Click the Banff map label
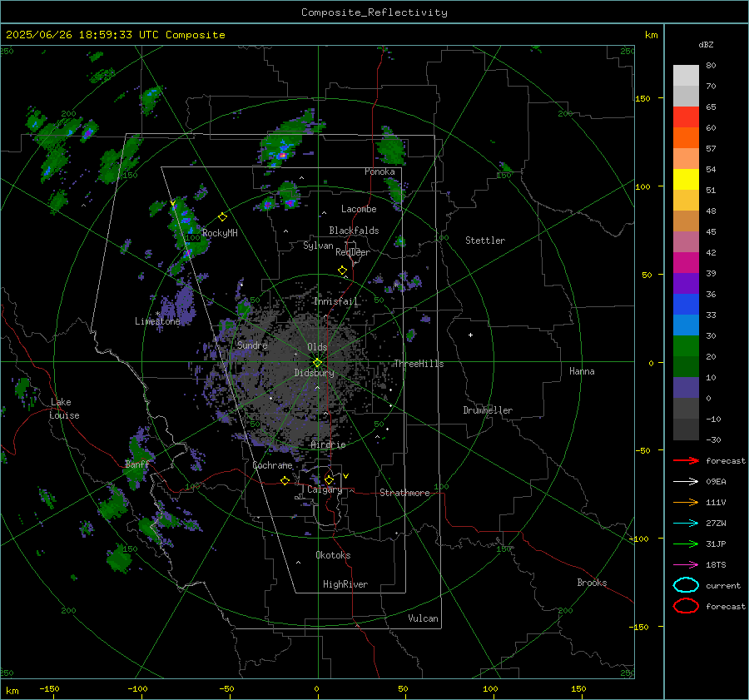 click(137, 464)
